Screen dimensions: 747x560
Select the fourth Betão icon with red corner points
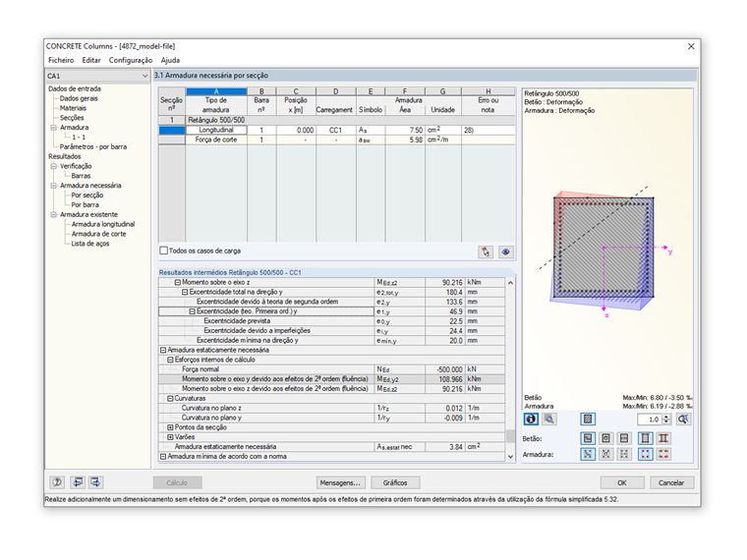[645, 438]
